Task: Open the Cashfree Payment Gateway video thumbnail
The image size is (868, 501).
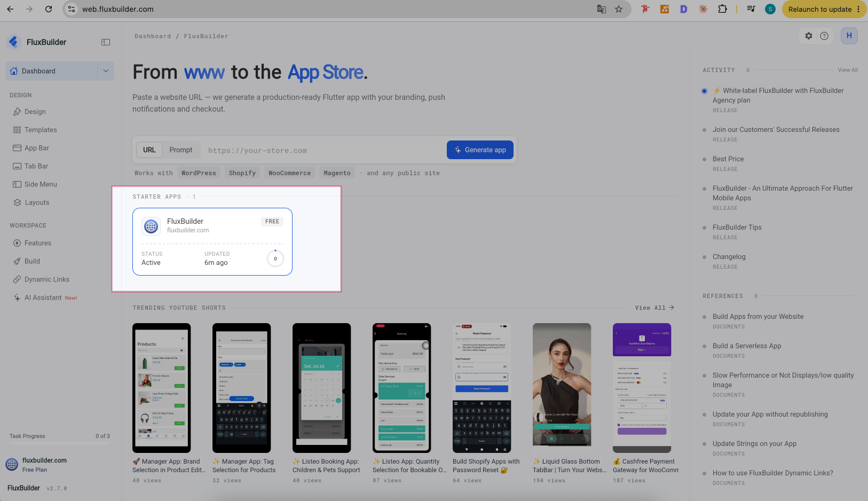Action: pos(642,387)
